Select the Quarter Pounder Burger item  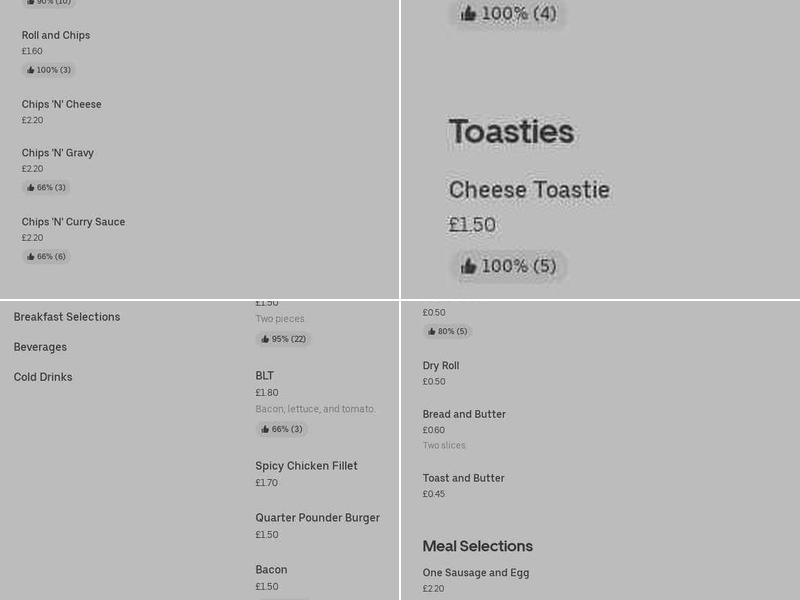click(x=317, y=518)
